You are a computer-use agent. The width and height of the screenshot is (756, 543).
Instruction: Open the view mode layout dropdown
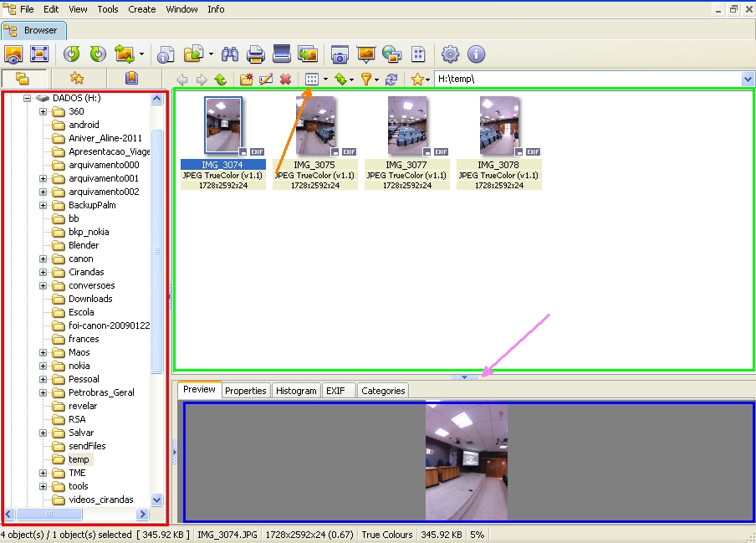point(324,79)
